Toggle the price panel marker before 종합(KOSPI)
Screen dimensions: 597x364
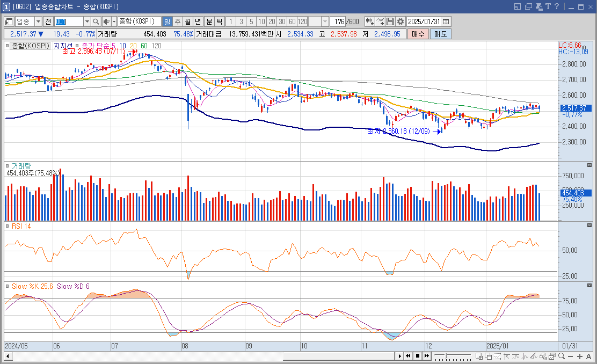(x=7, y=46)
